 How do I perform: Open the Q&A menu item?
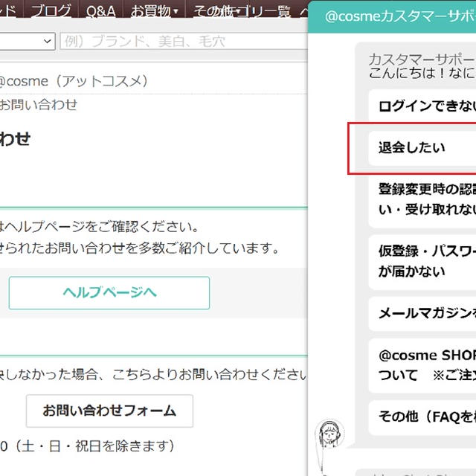click(x=101, y=11)
